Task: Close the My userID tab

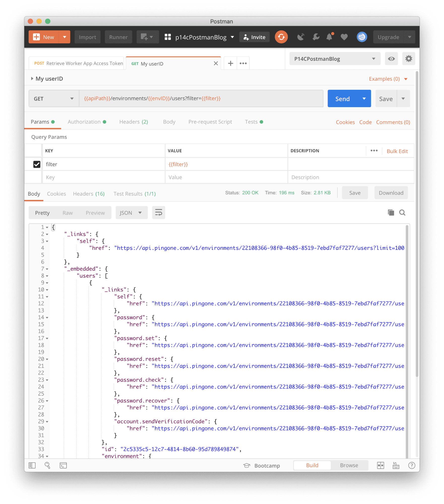Action: [x=216, y=63]
